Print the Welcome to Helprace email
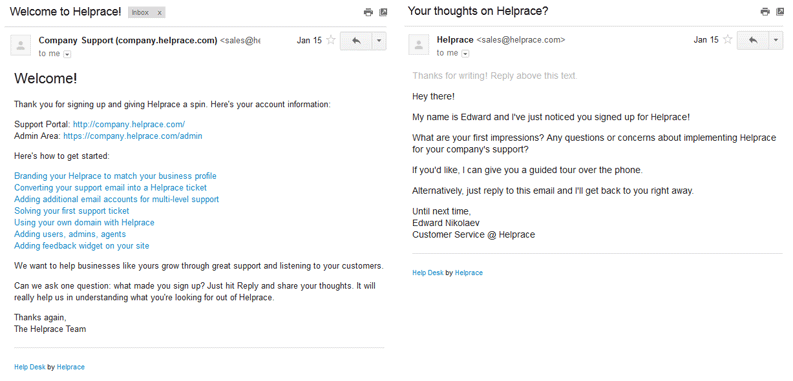The image size is (793, 381). [x=368, y=12]
